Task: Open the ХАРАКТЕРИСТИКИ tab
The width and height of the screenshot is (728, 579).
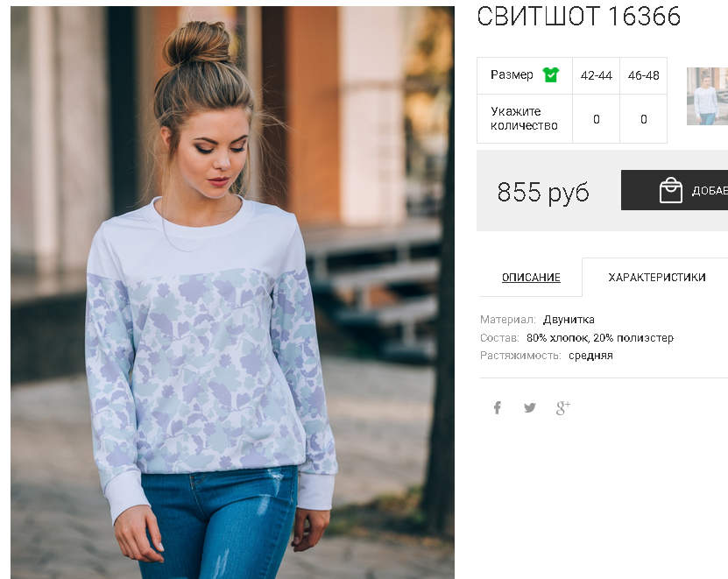Action: tap(657, 277)
